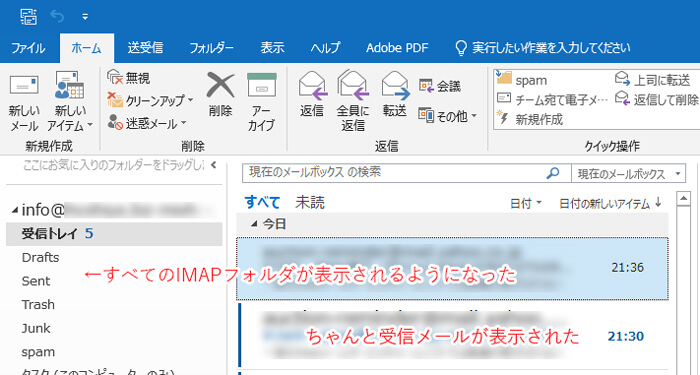The image size is (700, 375).
Task: Click the 会議 meeting reply button
Action: (x=440, y=86)
